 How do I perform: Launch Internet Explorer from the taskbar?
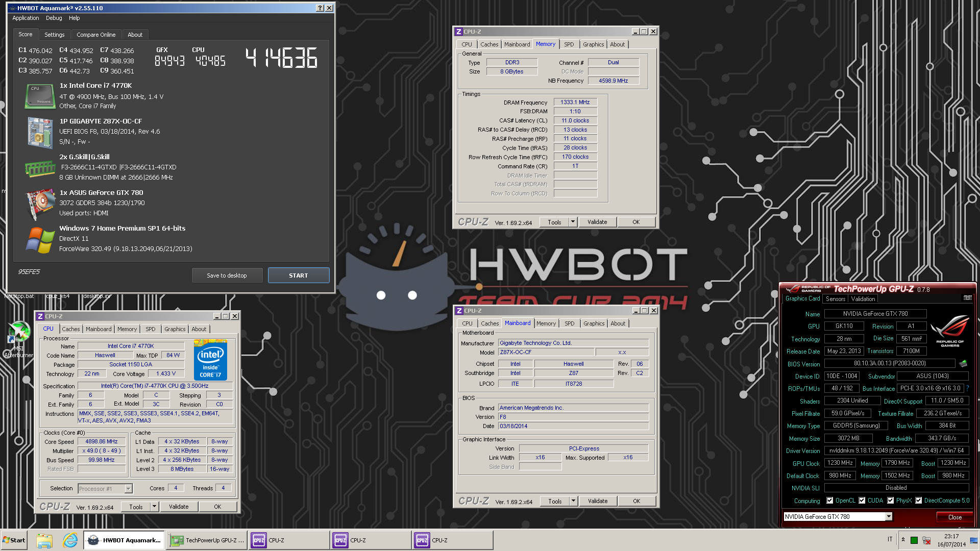tap(70, 540)
